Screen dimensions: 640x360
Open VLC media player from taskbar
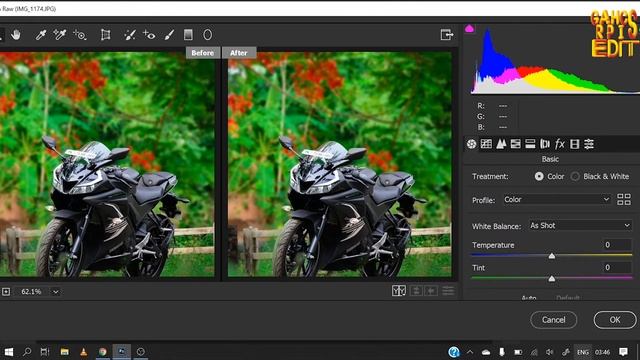coord(84,351)
